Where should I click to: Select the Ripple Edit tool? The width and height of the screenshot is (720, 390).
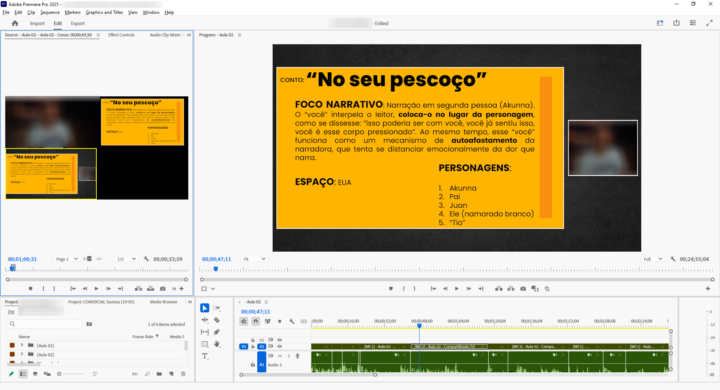(205, 320)
